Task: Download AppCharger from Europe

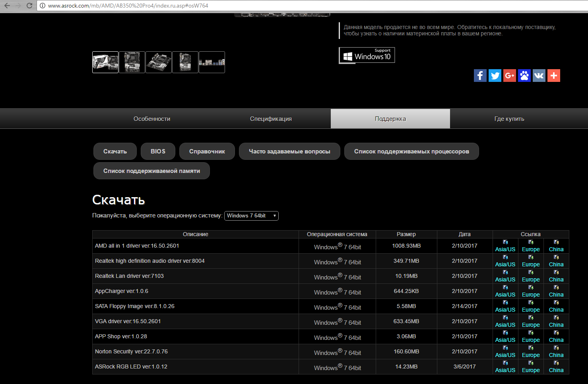Action: pyautogui.click(x=531, y=291)
